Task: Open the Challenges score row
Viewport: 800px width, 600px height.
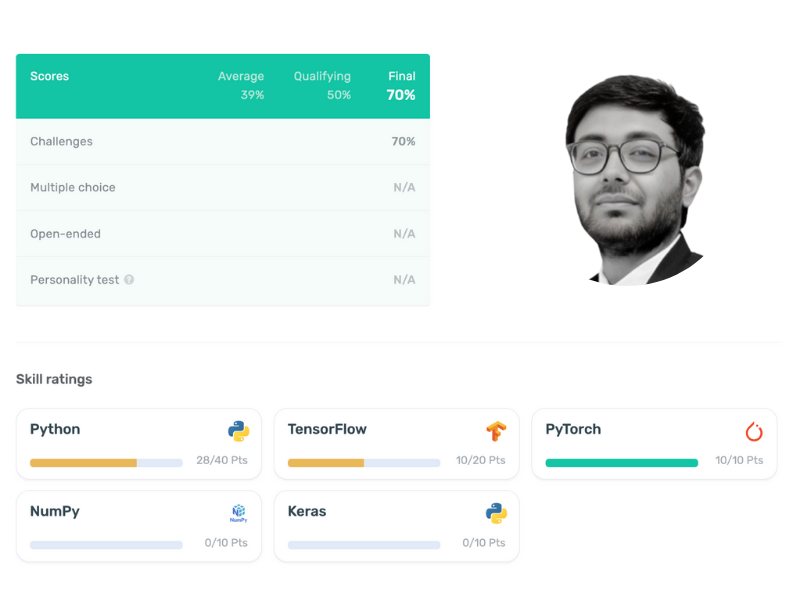Action: pyautogui.click(x=223, y=141)
